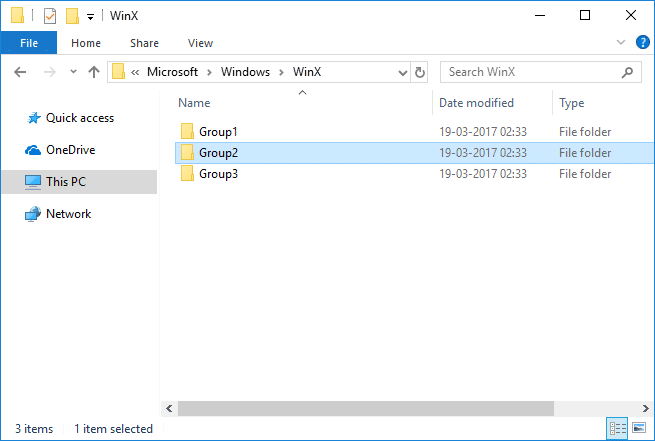The image size is (655, 441).
Task: Open the recent locations dropdown arrow
Action: (x=73, y=72)
